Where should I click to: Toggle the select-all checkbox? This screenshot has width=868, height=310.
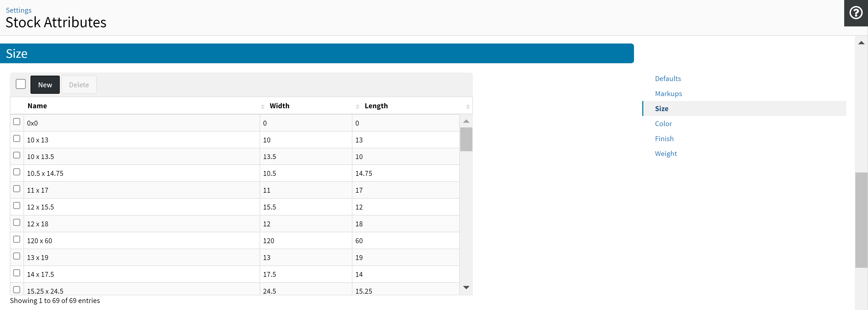pos(20,84)
